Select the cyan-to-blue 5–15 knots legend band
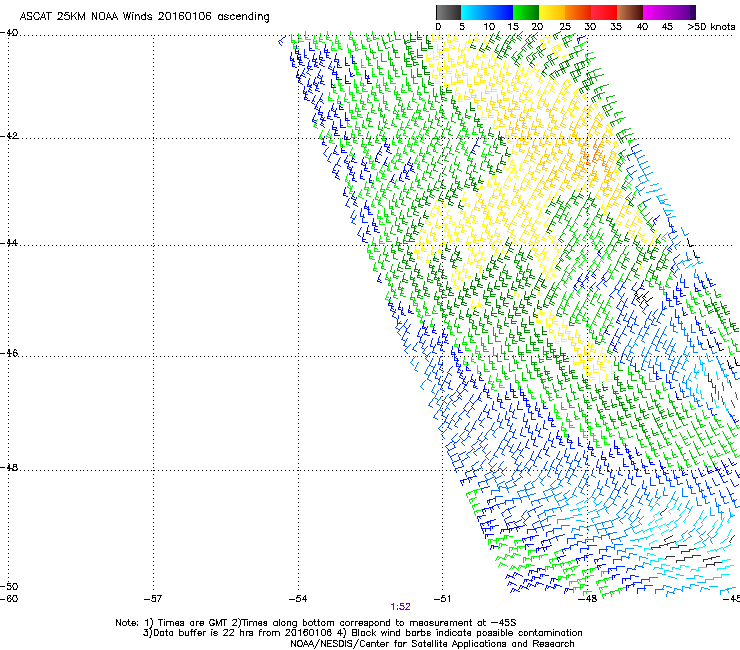 pyautogui.click(x=487, y=12)
